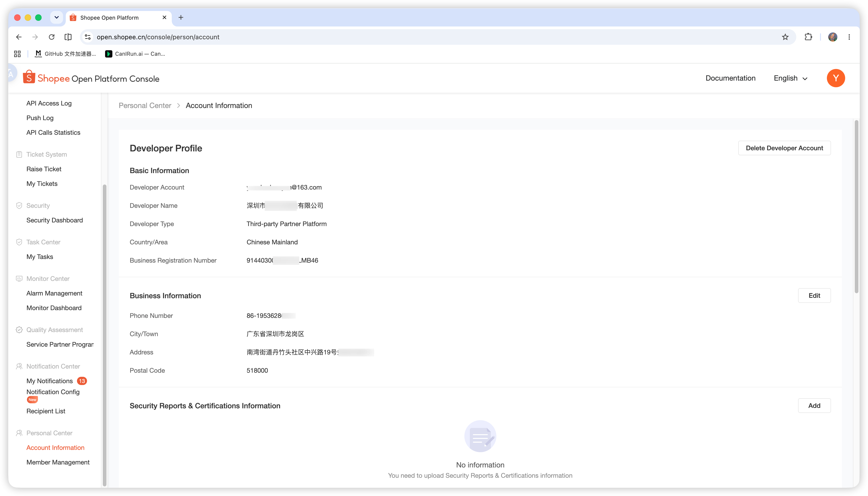
Task: Click the Security shield section icon
Action: click(19, 206)
